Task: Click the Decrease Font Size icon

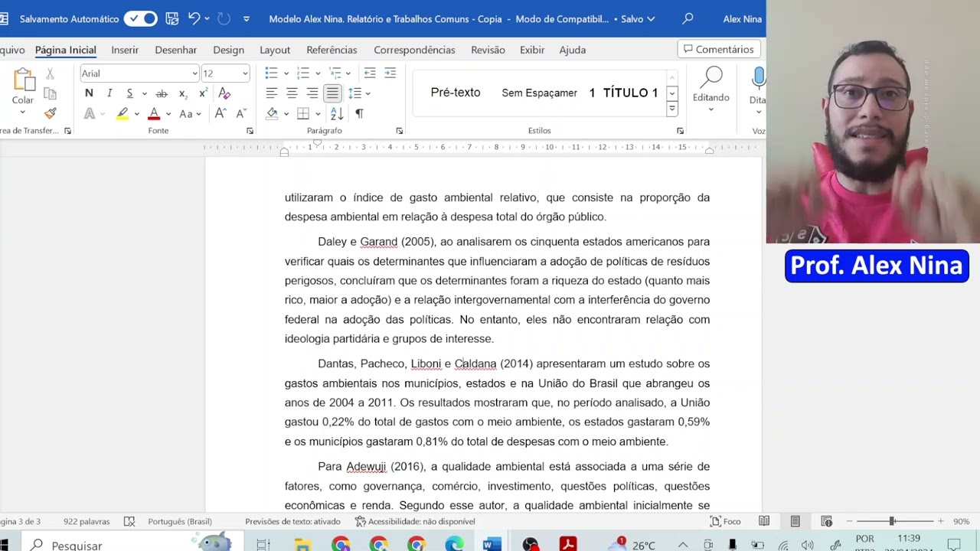Action: tap(241, 113)
